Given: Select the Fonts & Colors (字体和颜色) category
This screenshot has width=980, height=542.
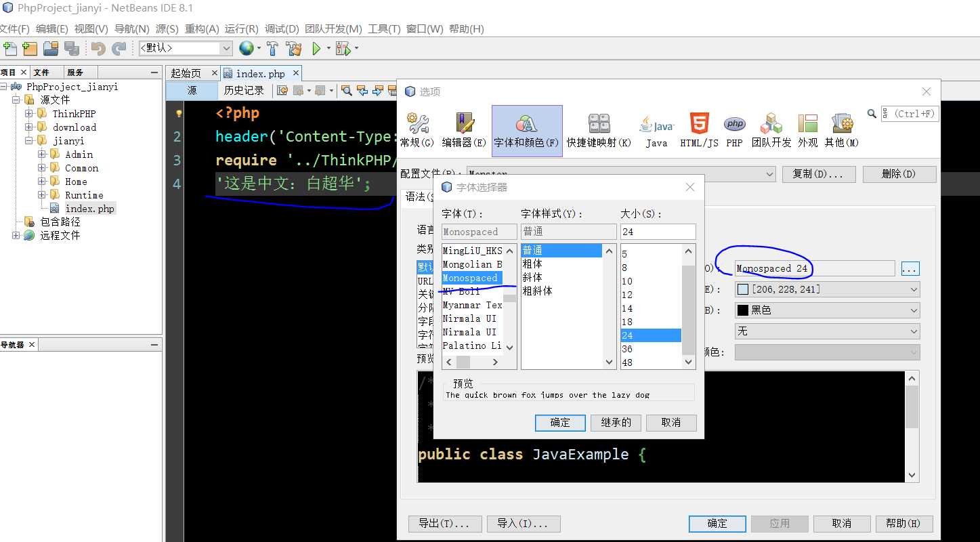Looking at the screenshot, I should coord(527,131).
